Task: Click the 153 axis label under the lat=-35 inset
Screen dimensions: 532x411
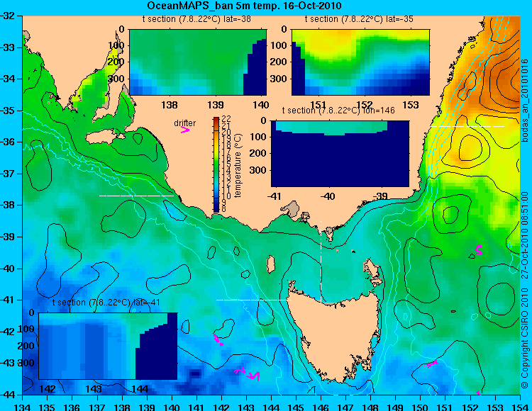Action: 411,105
